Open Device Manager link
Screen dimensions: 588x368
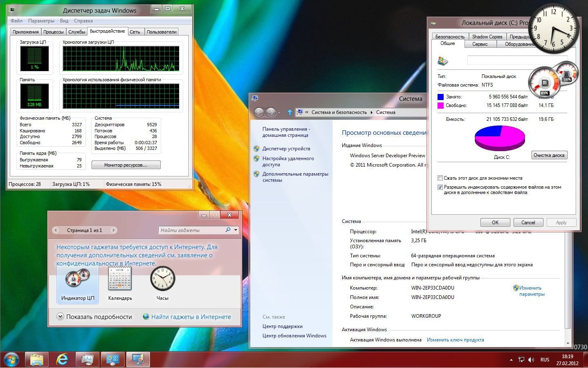(286, 149)
